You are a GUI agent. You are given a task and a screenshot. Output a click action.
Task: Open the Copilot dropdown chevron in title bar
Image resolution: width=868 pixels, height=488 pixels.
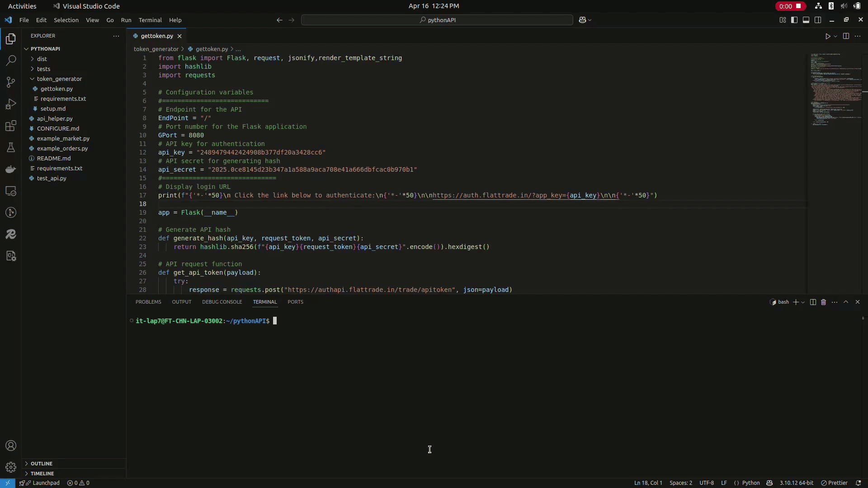pyautogui.click(x=590, y=20)
